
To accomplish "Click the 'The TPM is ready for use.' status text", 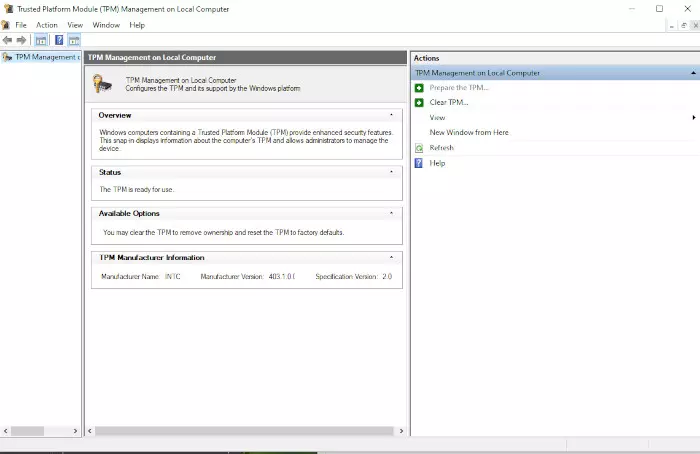I will [x=137, y=189].
